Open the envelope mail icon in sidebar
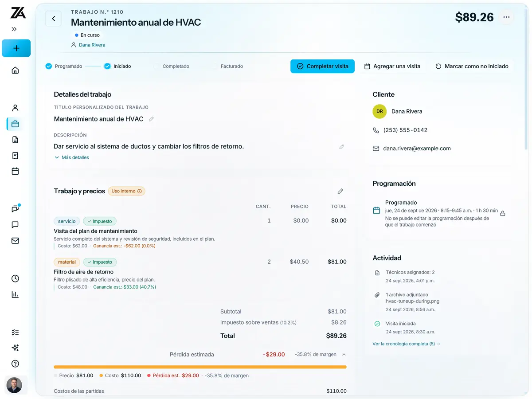This screenshot has width=532, height=399. click(16, 241)
